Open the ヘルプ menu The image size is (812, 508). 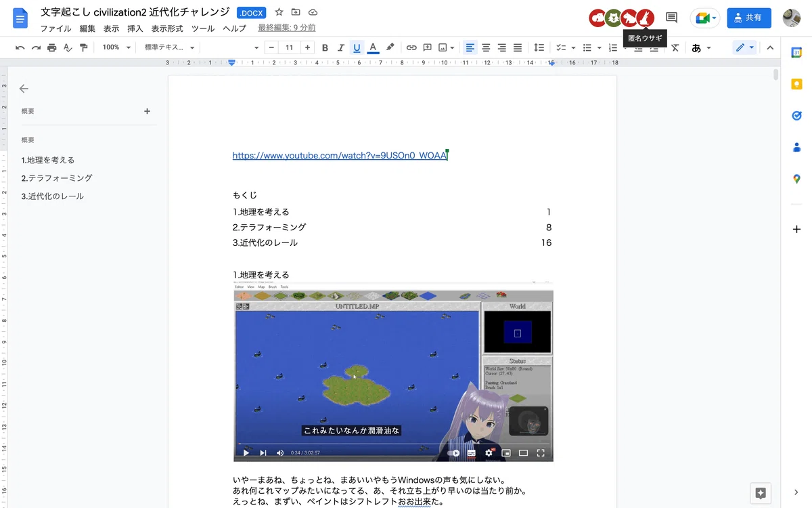(235, 28)
